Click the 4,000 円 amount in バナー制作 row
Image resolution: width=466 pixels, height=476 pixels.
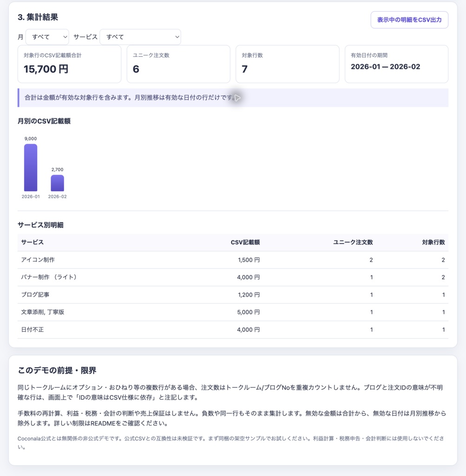coord(249,277)
